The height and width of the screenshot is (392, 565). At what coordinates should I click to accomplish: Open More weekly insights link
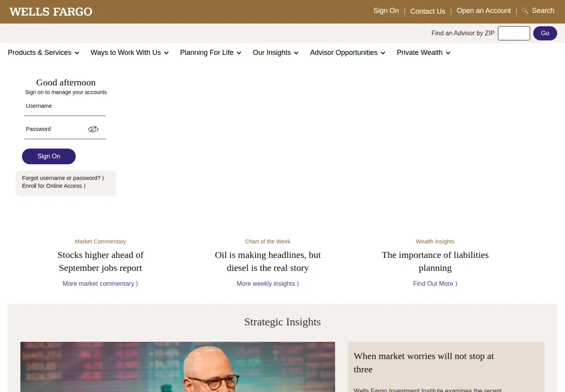[x=268, y=283]
